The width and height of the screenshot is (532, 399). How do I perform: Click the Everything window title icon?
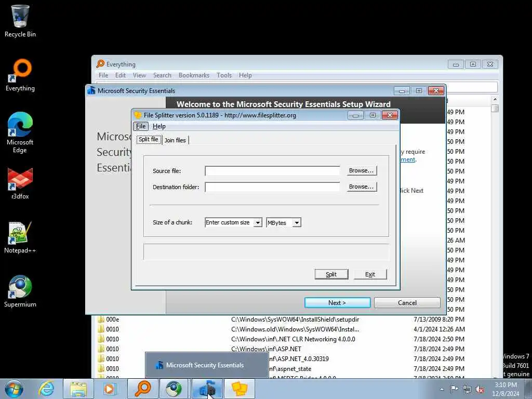(x=100, y=64)
